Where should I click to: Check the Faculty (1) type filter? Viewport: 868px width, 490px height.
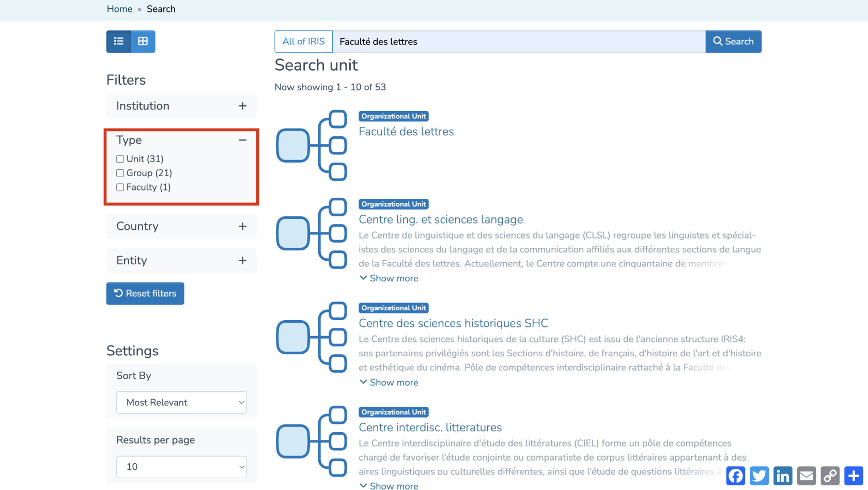point(120,187)
